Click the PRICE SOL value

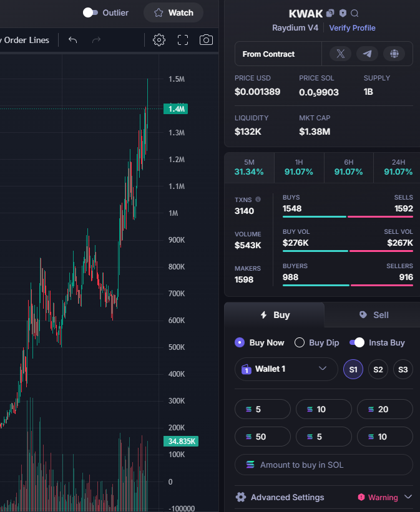(319, 92)
